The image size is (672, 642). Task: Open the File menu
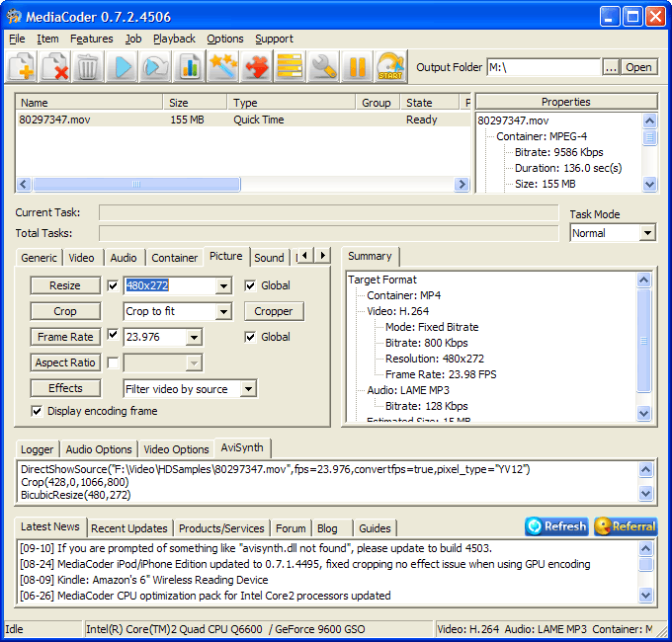17,39
